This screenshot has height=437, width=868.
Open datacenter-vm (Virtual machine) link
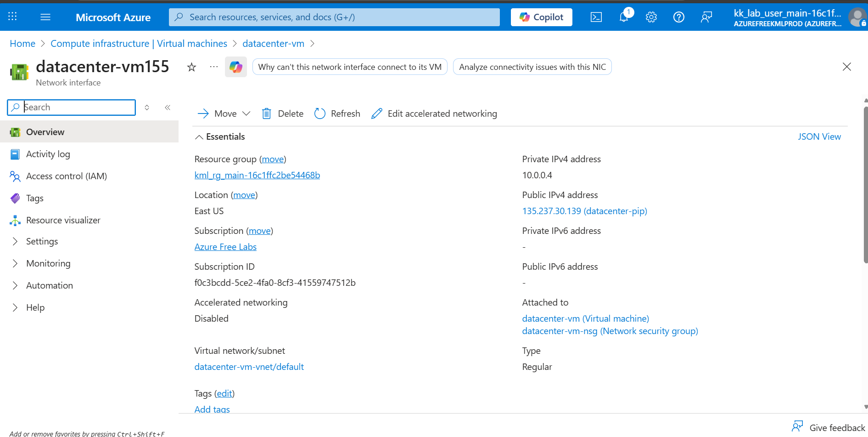586,318
